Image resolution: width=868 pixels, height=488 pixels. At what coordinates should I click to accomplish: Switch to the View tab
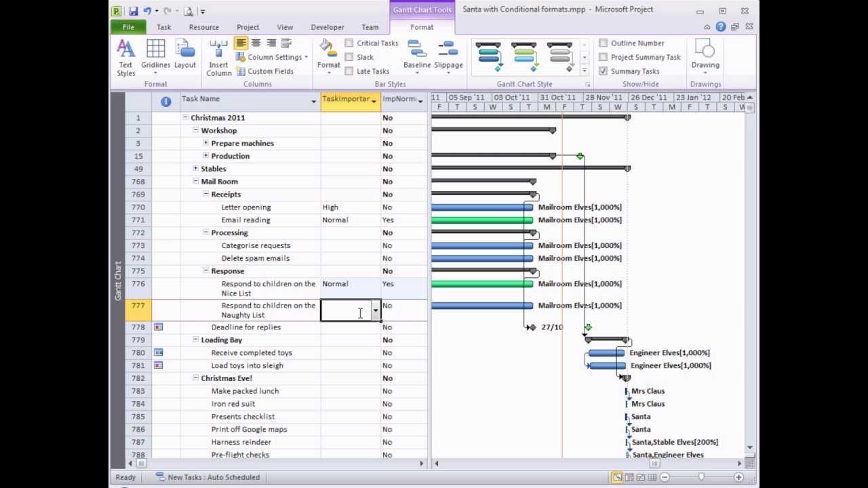[285, 27]
